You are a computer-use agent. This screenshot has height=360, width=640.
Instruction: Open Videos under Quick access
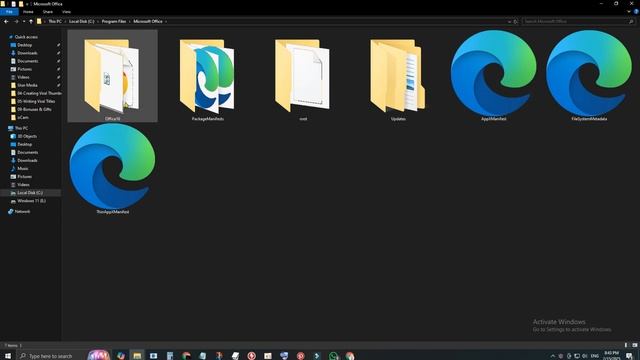pos(23,77)
